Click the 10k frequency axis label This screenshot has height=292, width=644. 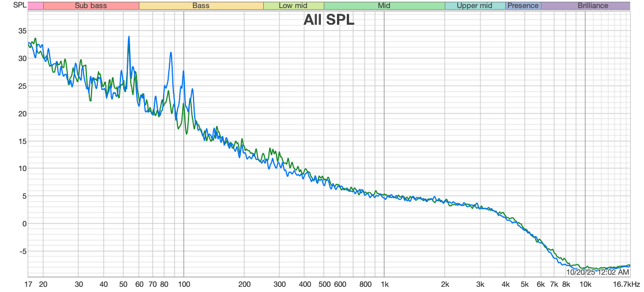[585, 285]
